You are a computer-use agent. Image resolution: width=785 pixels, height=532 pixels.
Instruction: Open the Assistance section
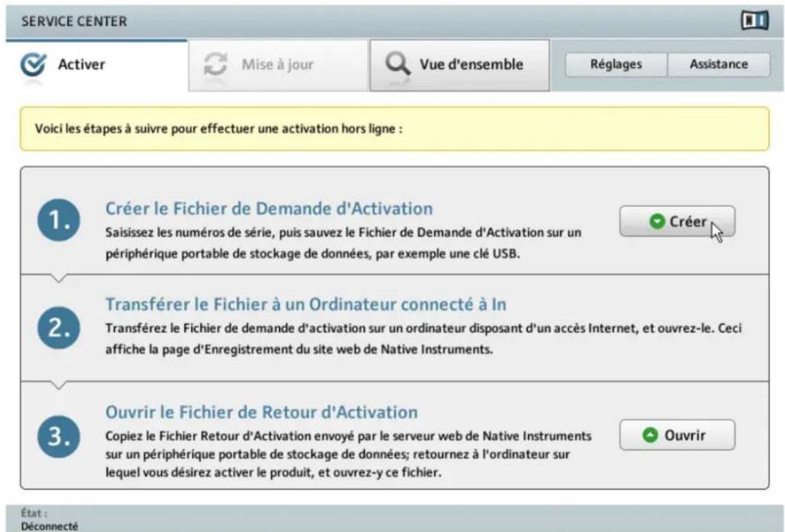tap(719, 64)
